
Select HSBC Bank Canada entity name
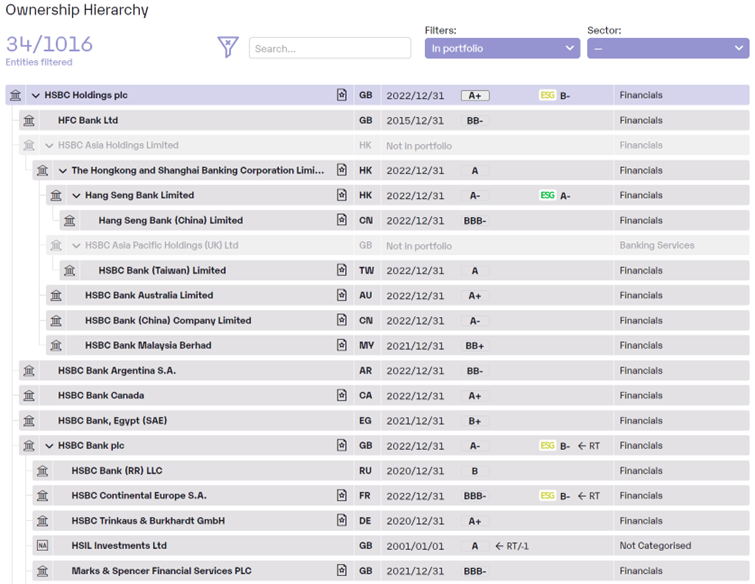pyautogui.click(x=101, y=396)
